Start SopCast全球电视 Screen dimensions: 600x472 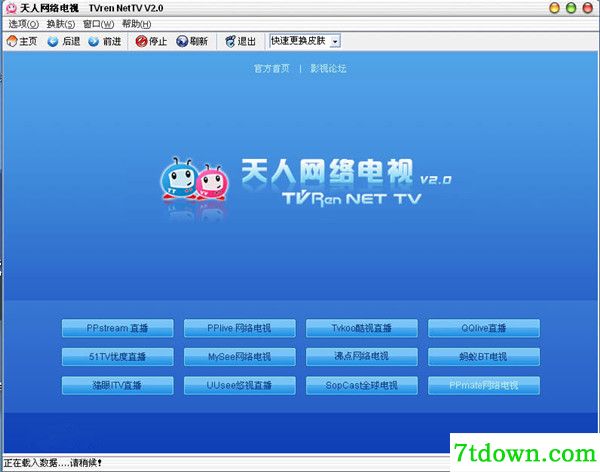[x=362, y=385]
